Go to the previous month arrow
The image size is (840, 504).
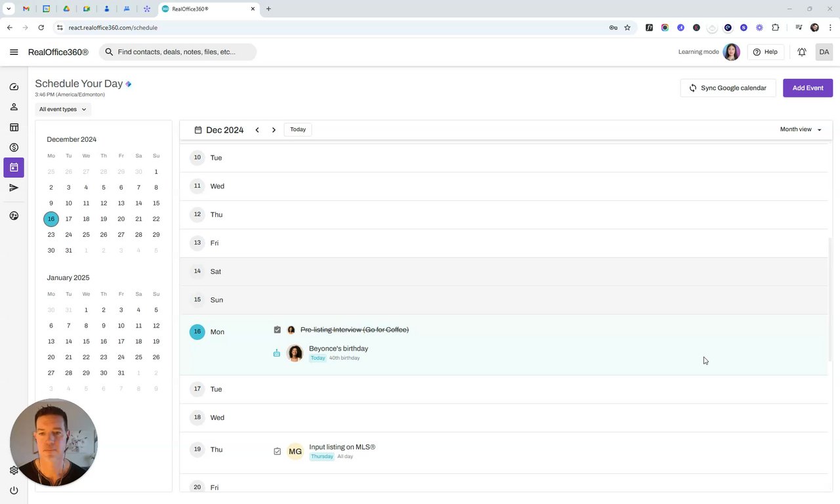pos(257,130)
